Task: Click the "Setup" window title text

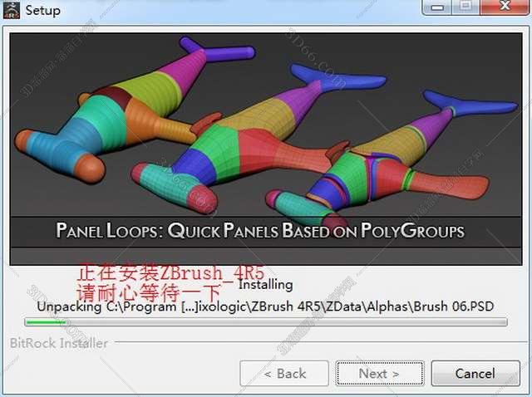Action: pyautogui.click(x=43, y=10)
